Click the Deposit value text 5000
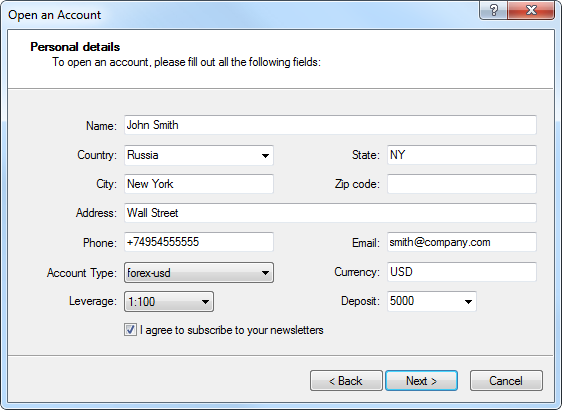This screenshot has height=410, width=562. click(x=402, y=301)
